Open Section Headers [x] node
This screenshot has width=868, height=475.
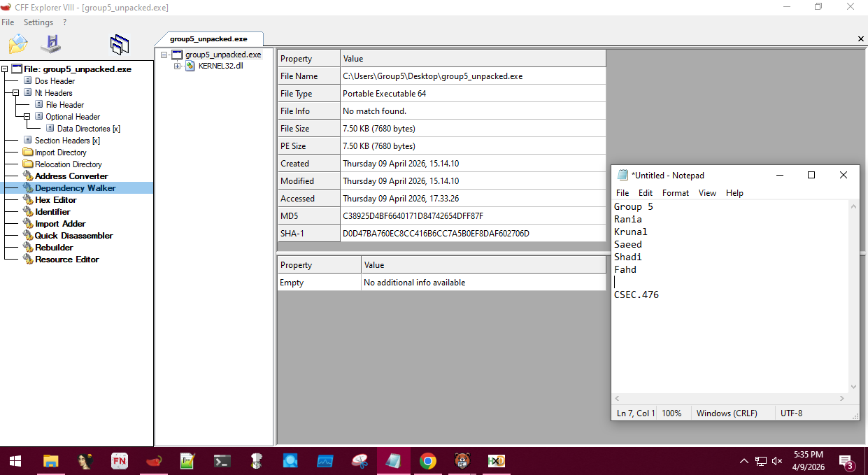pos(67,141)
